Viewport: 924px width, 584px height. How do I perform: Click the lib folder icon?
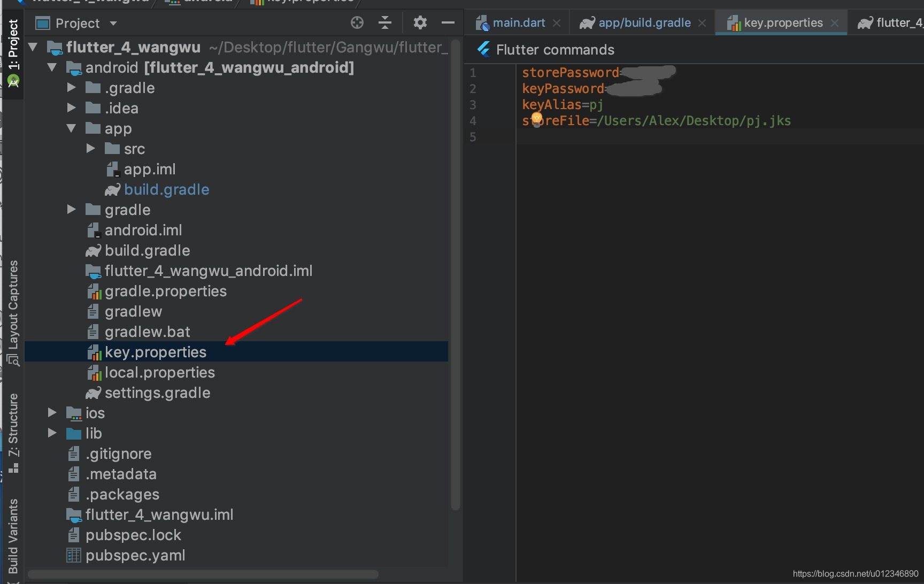(74, 433)
